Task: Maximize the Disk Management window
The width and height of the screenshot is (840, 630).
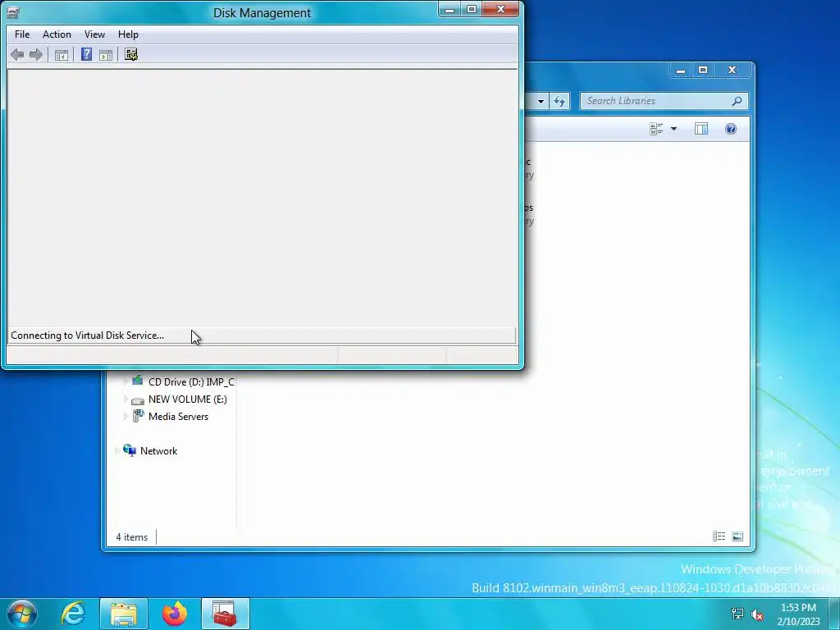Action: tap(472, 9)
